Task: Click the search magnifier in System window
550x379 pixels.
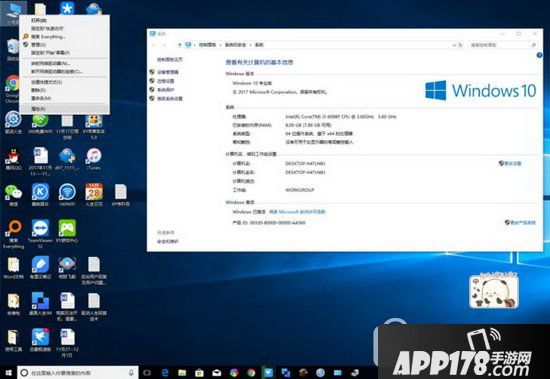Action: [533, 45]
